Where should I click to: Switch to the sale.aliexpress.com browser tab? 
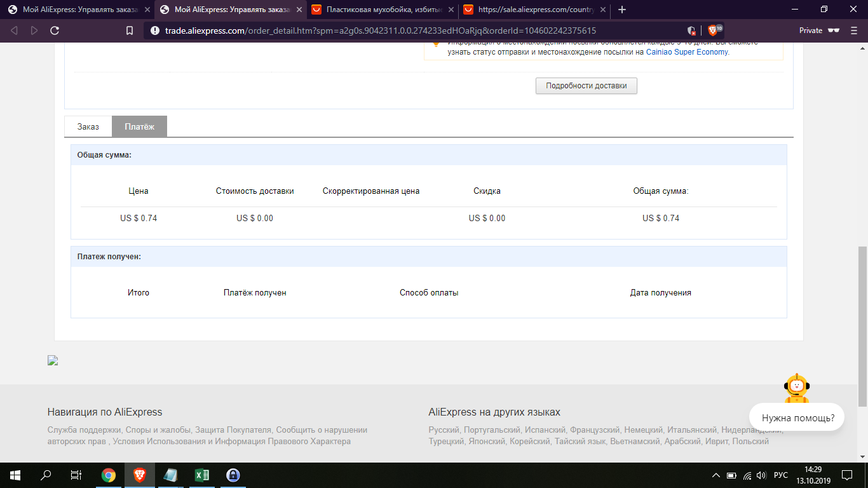pos(534,10)
